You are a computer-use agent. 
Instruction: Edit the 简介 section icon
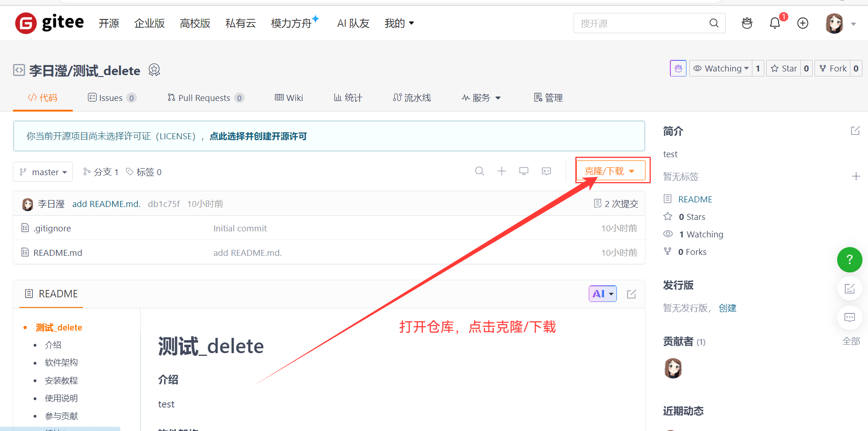coord(855,130)
